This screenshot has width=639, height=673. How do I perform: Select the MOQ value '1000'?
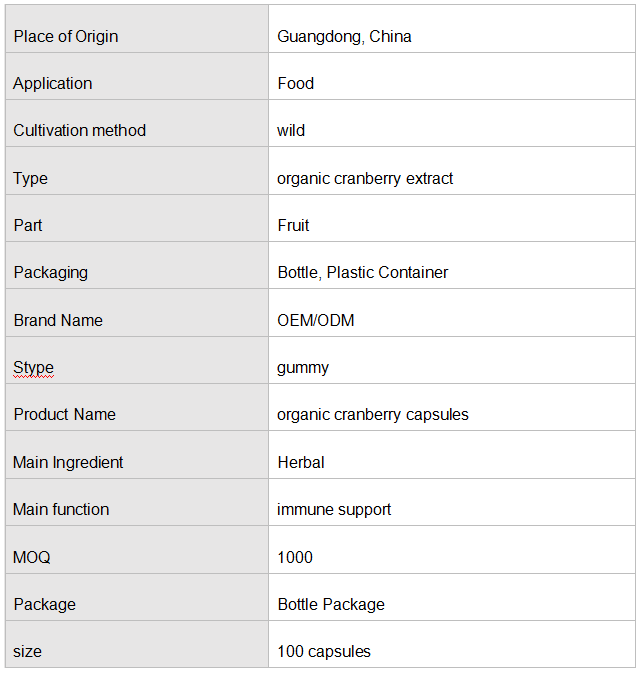click(x=295, y=558)
